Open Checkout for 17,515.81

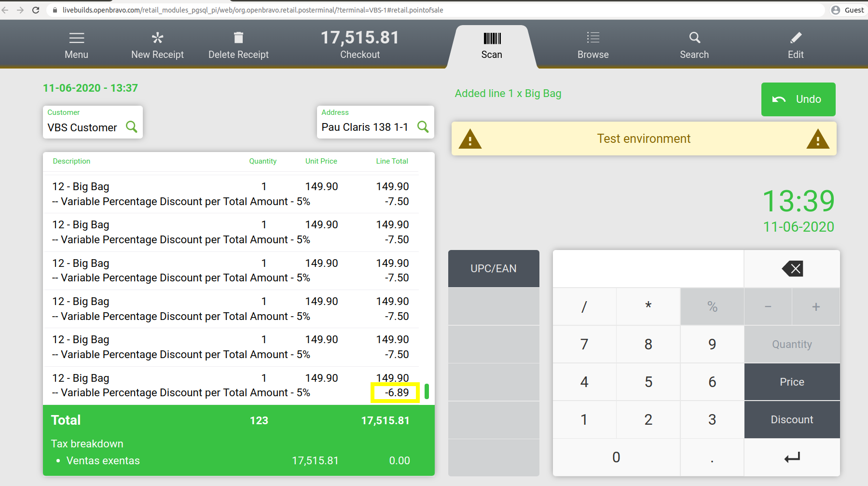point(360,44)
